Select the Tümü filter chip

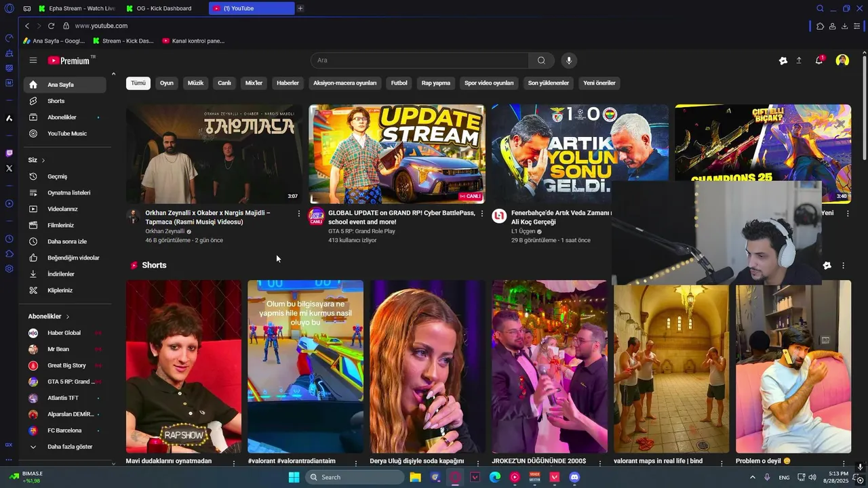click(138, 83)
